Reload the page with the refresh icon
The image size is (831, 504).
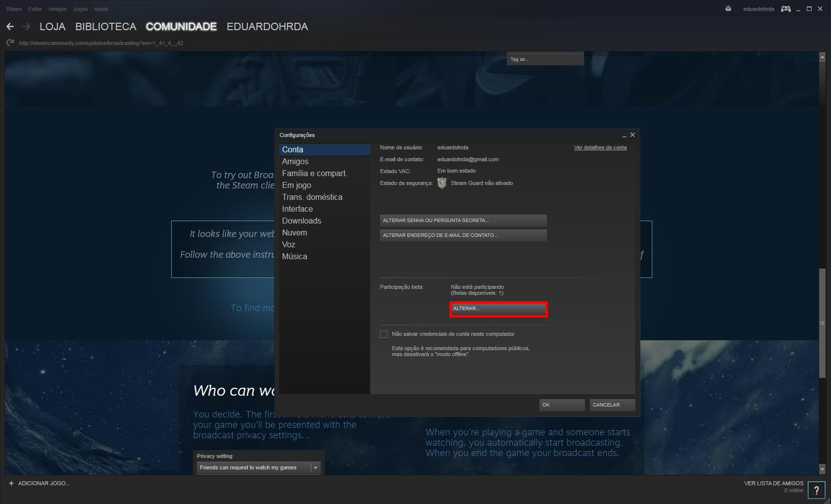coord(10,43)
